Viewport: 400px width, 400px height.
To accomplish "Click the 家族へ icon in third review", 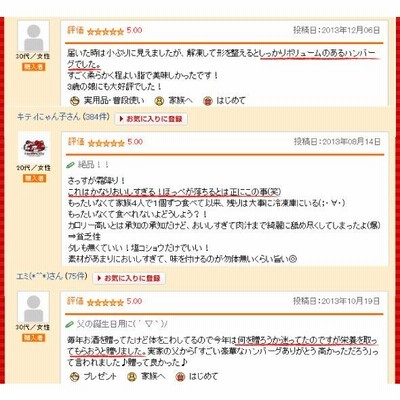I will click(x=132, y=377).
